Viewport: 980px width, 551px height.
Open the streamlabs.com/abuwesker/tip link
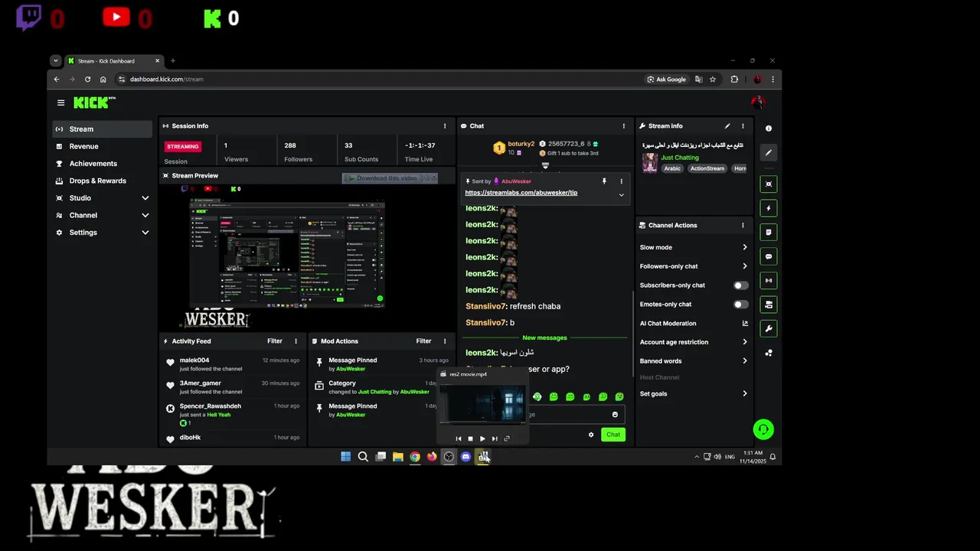point(521,193)
